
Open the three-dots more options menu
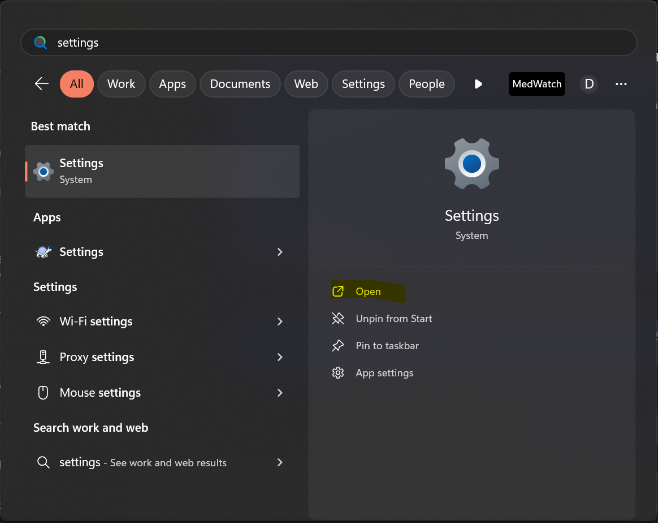(x=621, y=84)
